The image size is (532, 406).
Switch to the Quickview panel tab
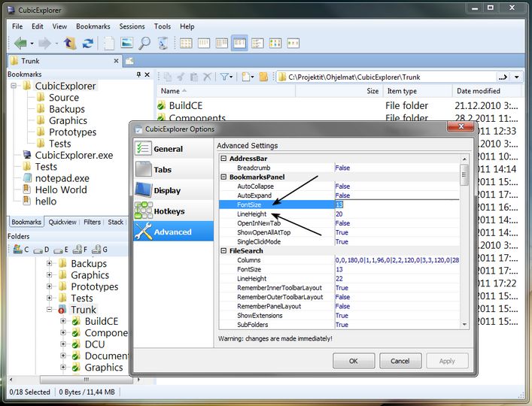pyautogui.click(x=62, y=222)
